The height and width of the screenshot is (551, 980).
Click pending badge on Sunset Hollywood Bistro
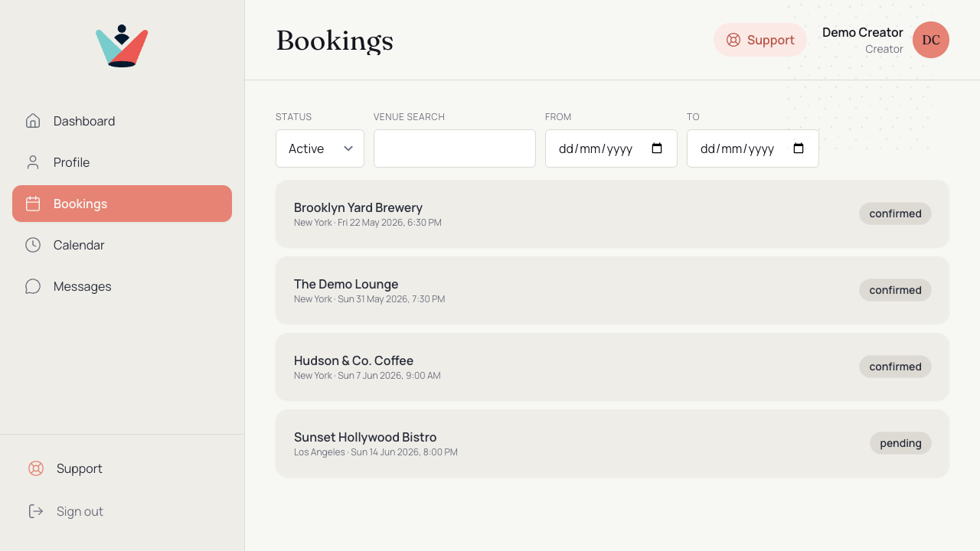[x=900, y=443]
